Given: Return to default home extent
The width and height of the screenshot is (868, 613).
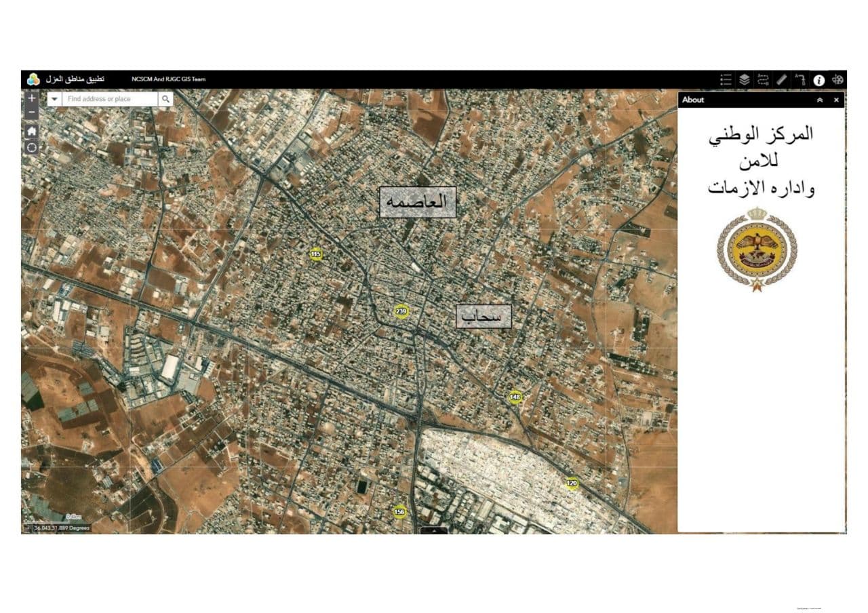Looking at the screenshot, I should 32,131.
